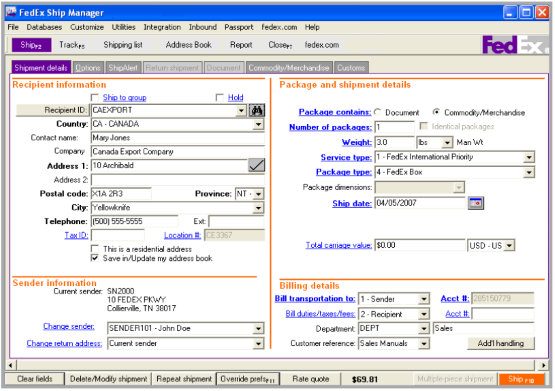Expand the Package type dropdown
Screen dimensions: 555x391
(529, 172)
